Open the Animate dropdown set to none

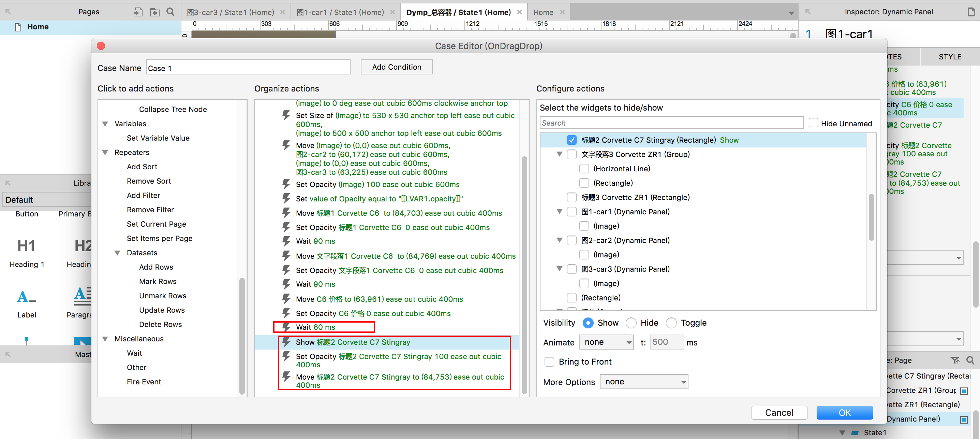coord(606,342)
